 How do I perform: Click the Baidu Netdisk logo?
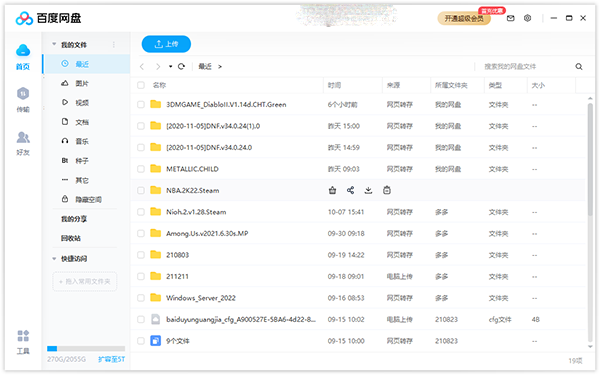pos(24,18)
